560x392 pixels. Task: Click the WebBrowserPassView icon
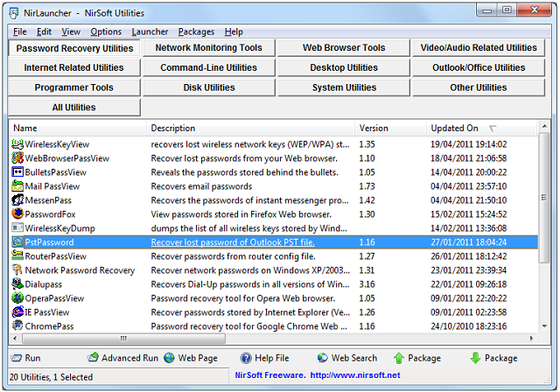pyautogui.click(x=17, y=158)
